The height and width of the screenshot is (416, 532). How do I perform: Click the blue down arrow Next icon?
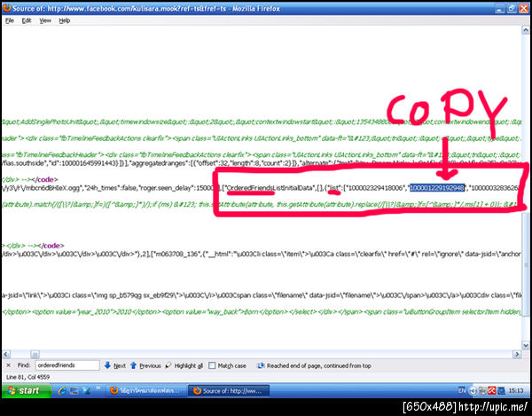coord(107,365)
